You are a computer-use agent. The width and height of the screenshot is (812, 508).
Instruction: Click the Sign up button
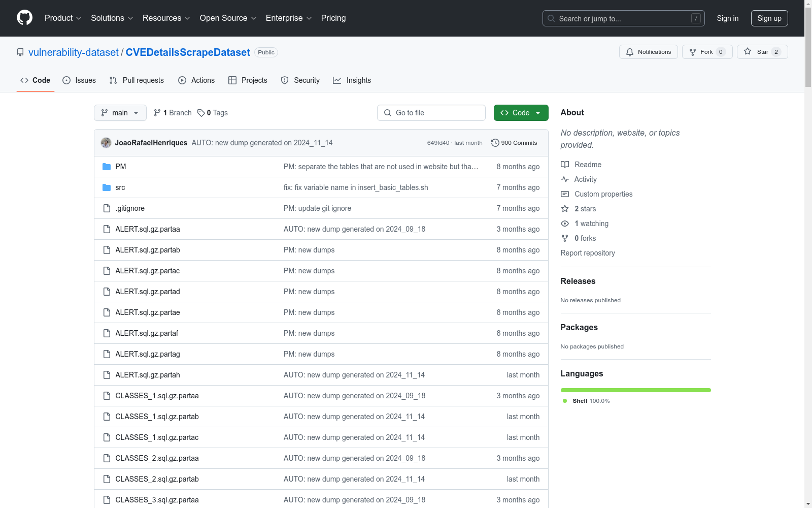(769, 18)
